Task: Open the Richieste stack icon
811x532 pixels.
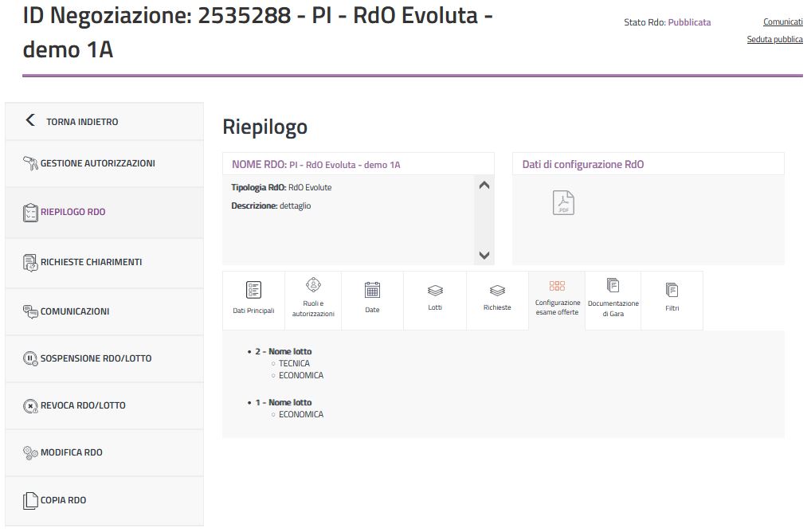Action: point(497,291)
